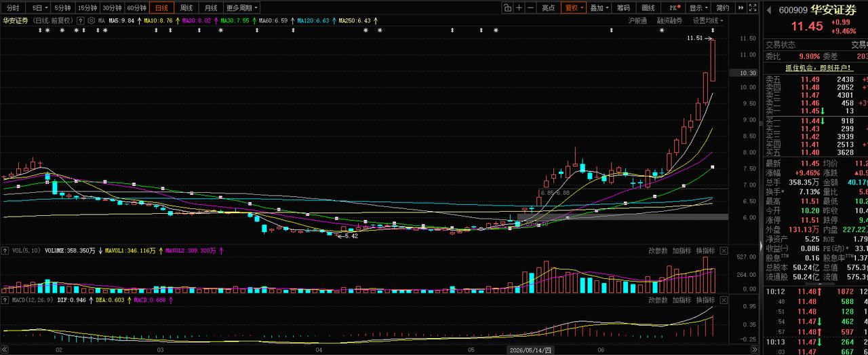This screenshot has width=868, height=355.
Task: Close the MACD indicator panel
Action: (723, 299)
